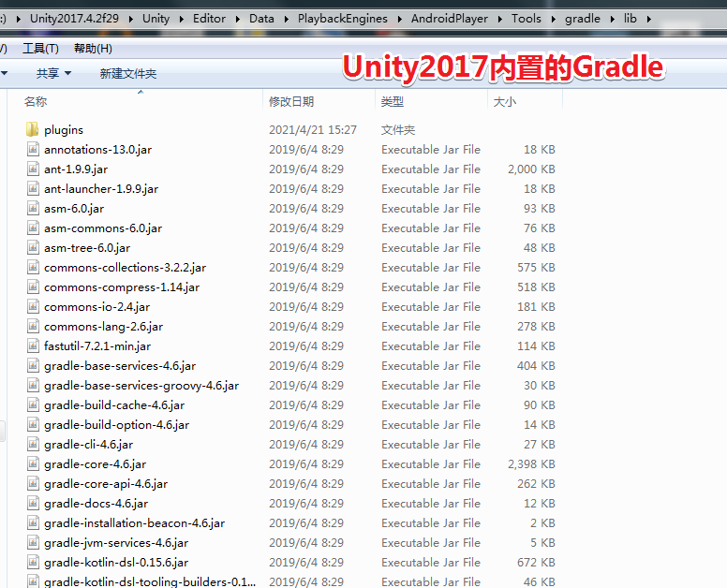Click the commons-lang-2.6.jar file icon

(x=33, y=326)
